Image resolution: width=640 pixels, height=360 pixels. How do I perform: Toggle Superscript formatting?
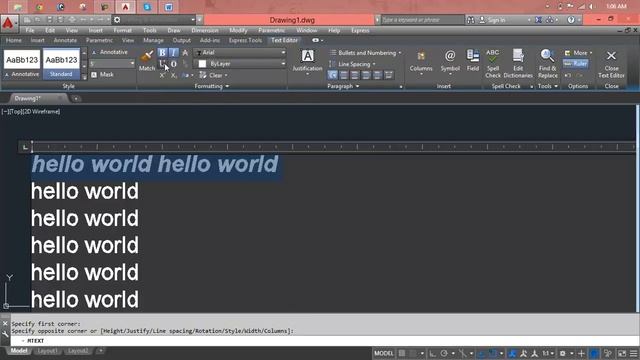pos(162,75)
